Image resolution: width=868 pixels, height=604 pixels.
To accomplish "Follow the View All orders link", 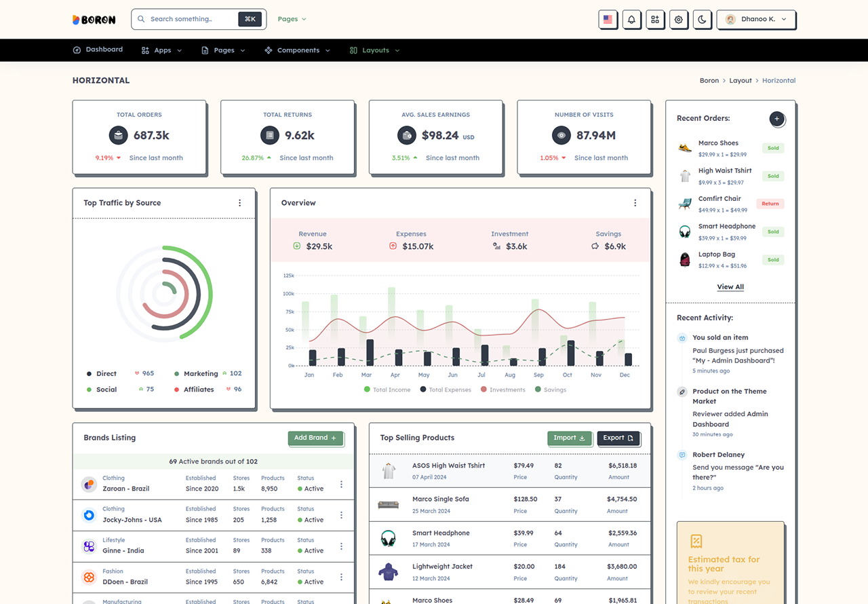I will tap(730, 287).
